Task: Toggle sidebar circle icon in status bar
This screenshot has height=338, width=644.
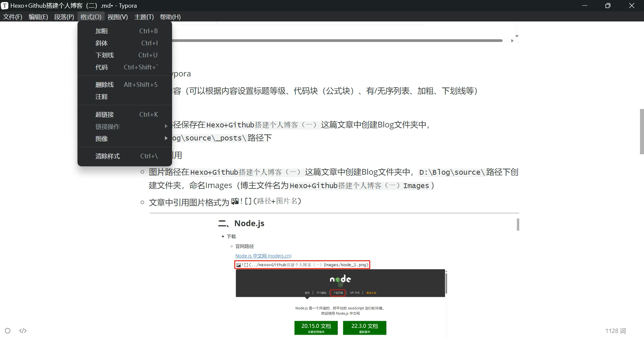Action: (8, 331)
